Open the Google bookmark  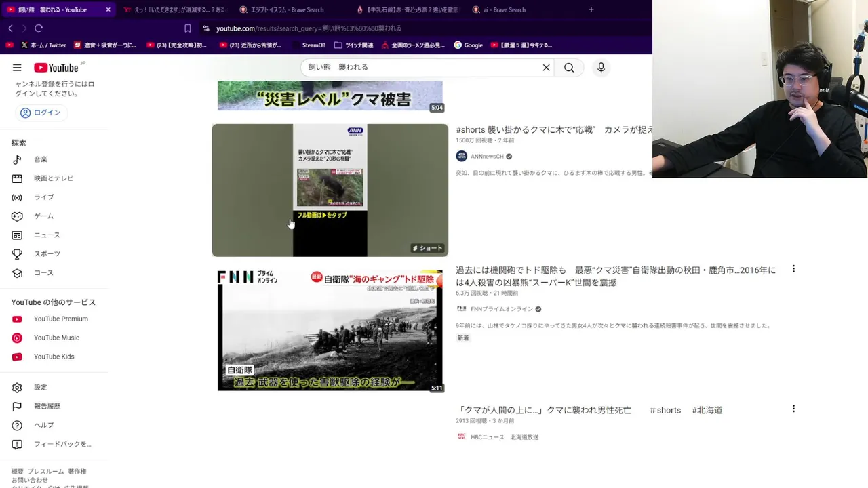468,45
